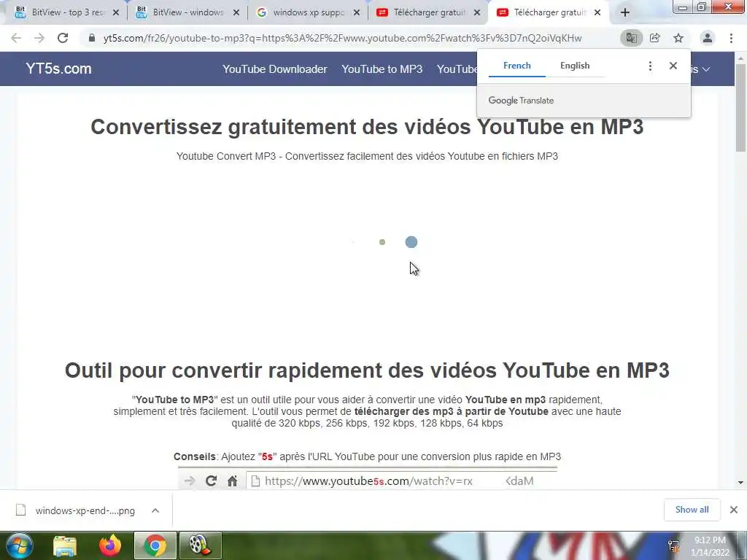
Task: Open the Google Translate icon in address bar
Action: [631, 38]
